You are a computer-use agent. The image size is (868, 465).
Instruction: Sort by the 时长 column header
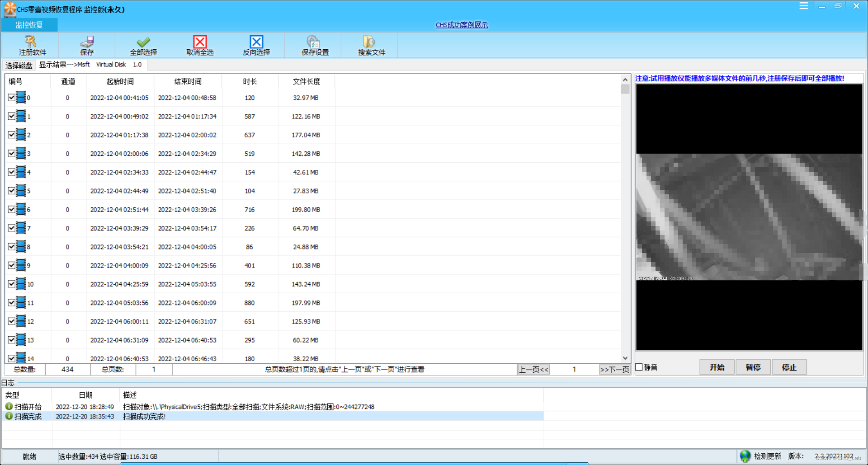(250, 81)
